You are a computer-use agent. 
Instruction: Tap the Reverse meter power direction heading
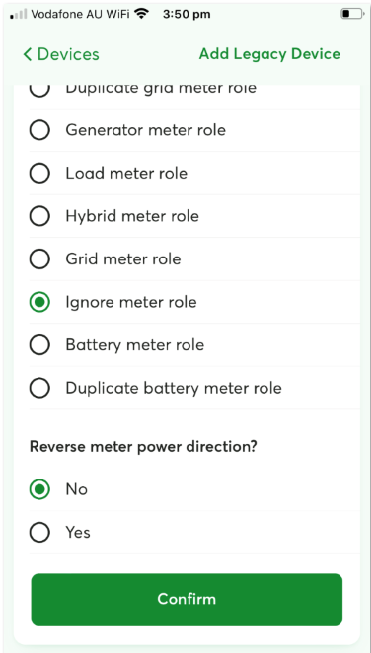coord(144,447)
